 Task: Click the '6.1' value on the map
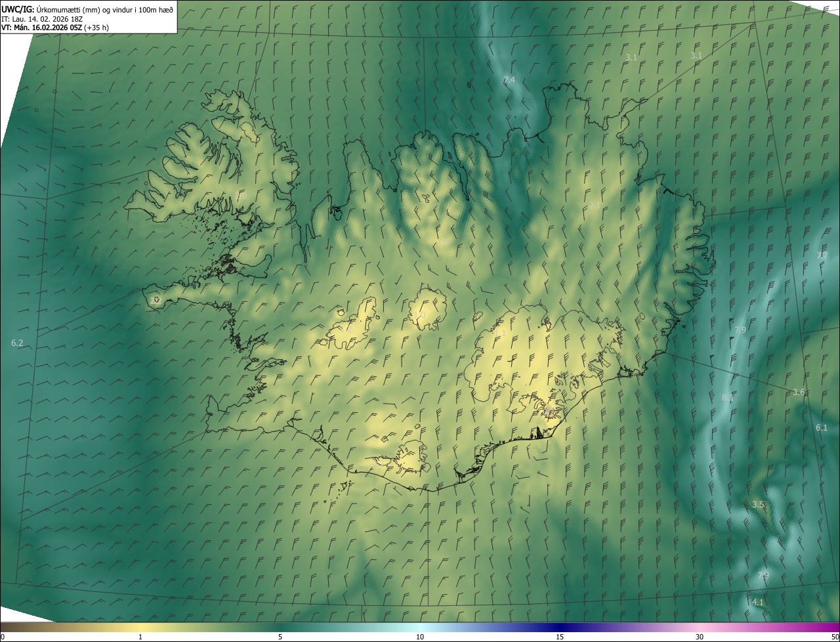point(822,428)
